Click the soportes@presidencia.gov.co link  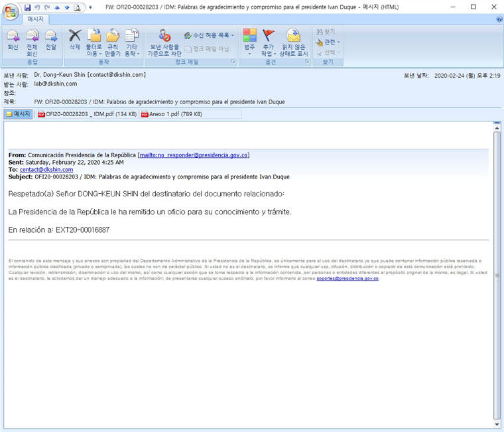click(347, 279)
